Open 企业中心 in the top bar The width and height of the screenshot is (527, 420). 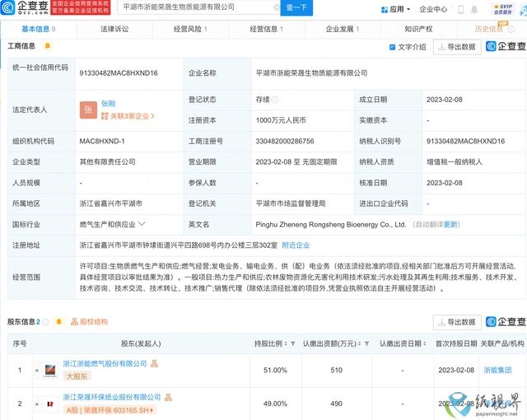433,9
